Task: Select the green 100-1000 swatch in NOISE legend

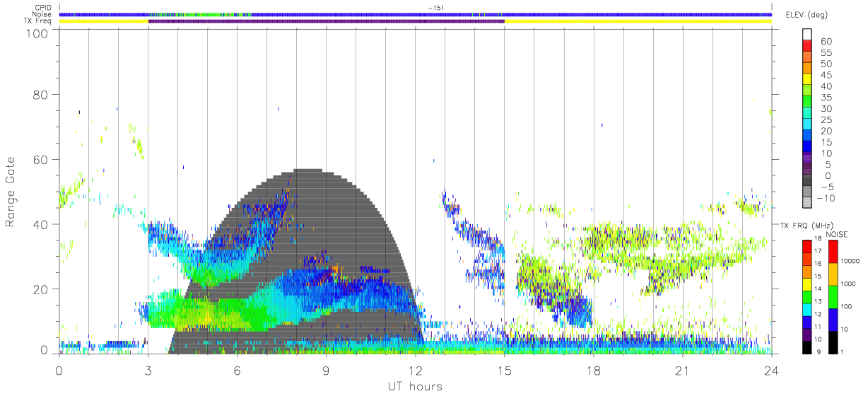Action: coord(833,296)
